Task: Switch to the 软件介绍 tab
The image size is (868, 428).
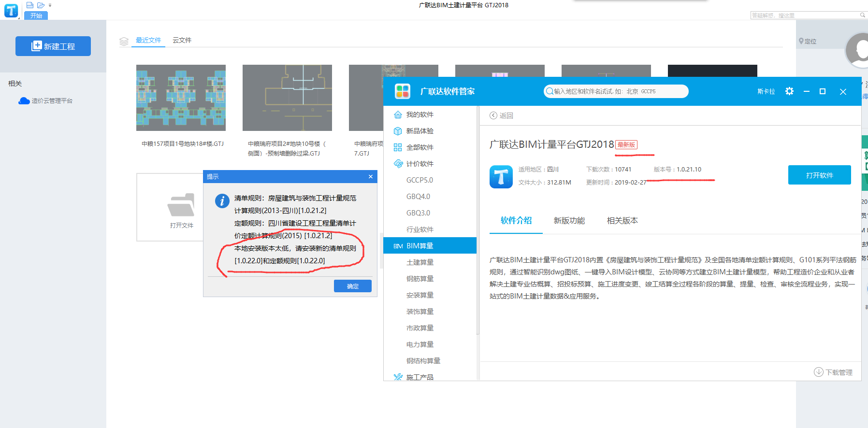Action: (x=516, y=220)
